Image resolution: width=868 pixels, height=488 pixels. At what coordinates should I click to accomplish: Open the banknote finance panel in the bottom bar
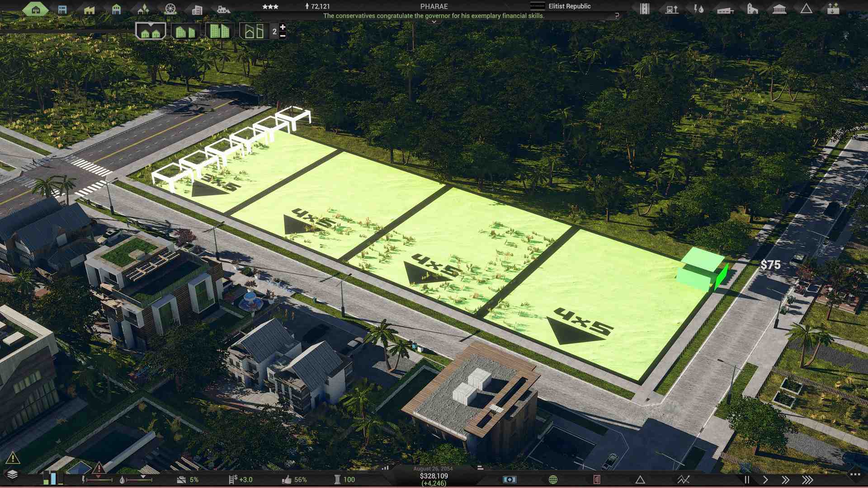511,479
